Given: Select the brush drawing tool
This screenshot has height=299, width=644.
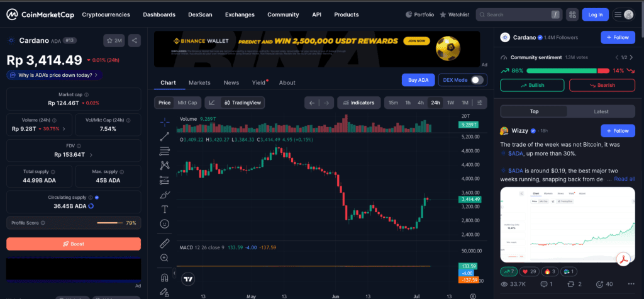Looking at the screenshot, I should pos(165,195).
